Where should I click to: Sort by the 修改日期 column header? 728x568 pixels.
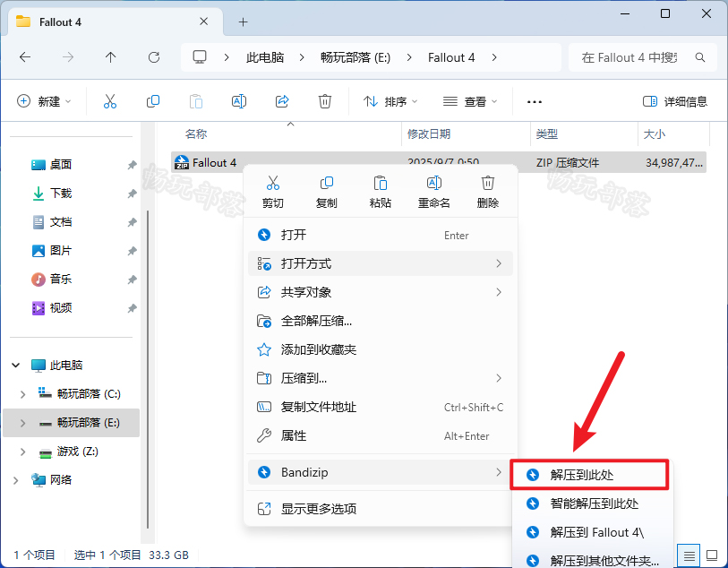coord(429,134)
